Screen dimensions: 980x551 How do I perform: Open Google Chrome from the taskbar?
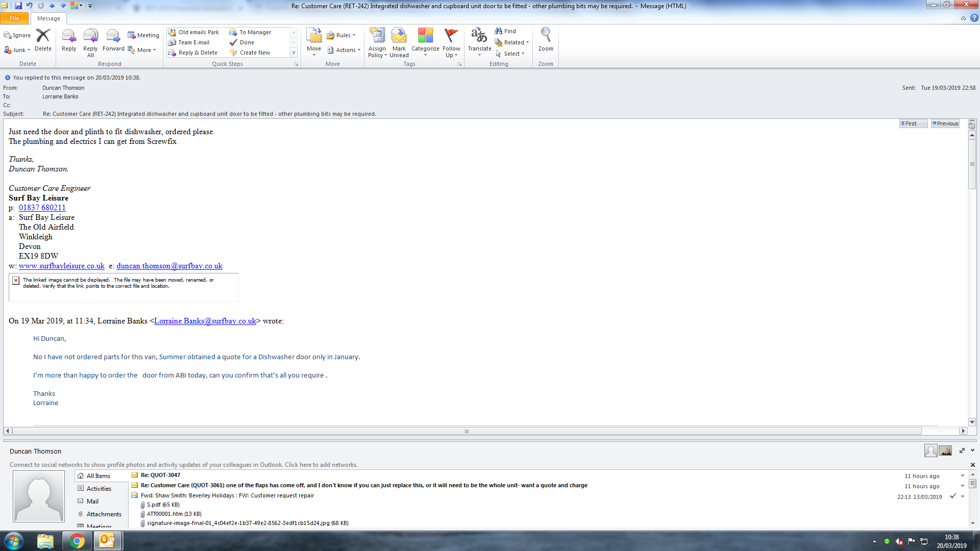(x=77, y=541)
